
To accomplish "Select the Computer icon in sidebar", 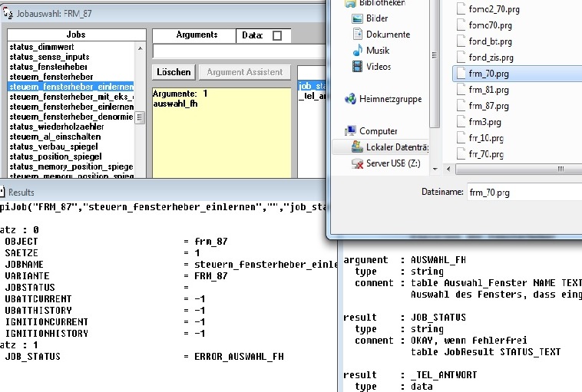I will [350, 131].
